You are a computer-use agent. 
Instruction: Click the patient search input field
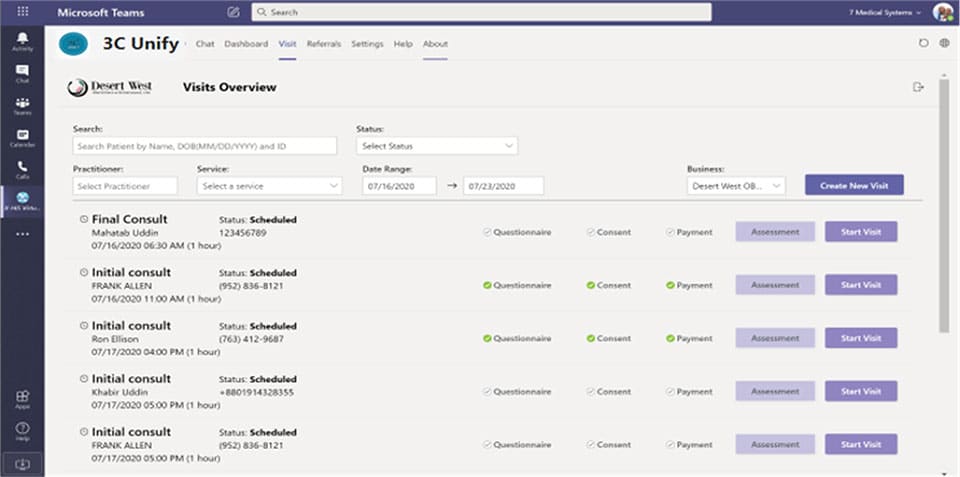(205, 146)
